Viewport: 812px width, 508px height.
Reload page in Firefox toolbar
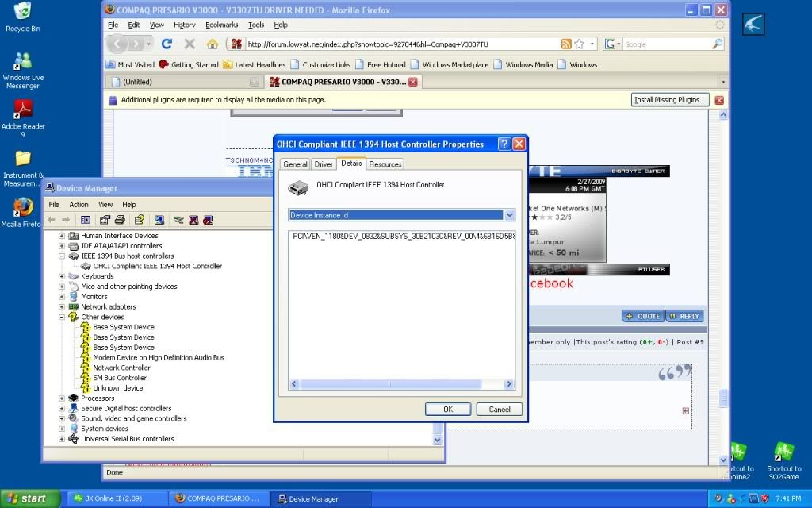167,44
